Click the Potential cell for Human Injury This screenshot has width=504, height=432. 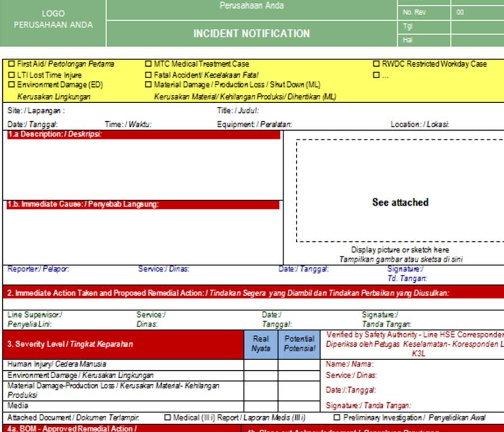[299, 365]
